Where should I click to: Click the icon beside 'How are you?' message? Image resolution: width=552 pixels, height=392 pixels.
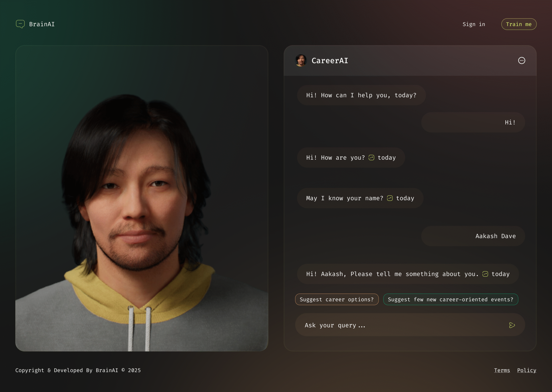371,158
